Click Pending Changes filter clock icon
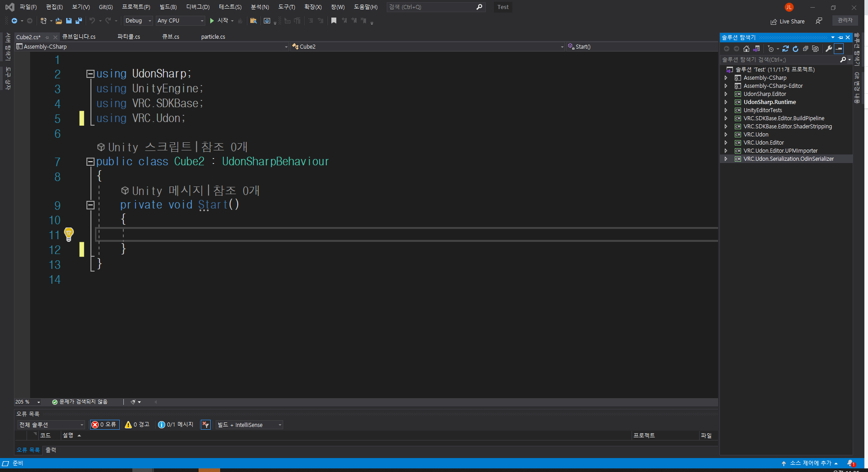868x472 pixels. point(771,49)
